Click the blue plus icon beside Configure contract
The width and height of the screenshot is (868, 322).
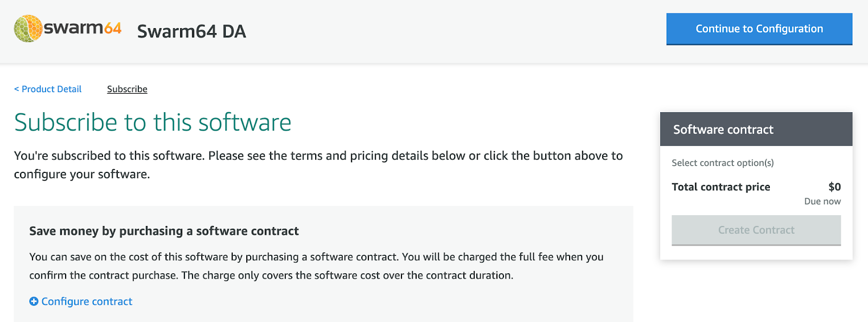34,301
